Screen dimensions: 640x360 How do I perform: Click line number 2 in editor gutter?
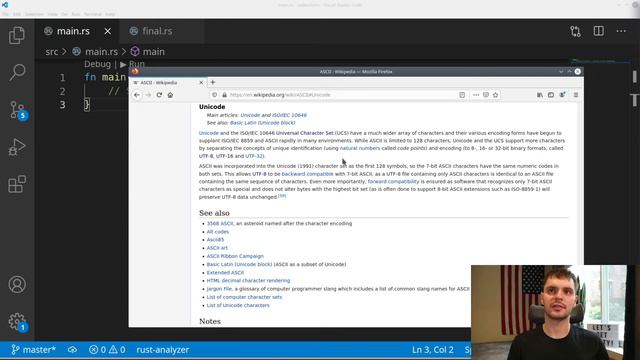coord(62,91)
